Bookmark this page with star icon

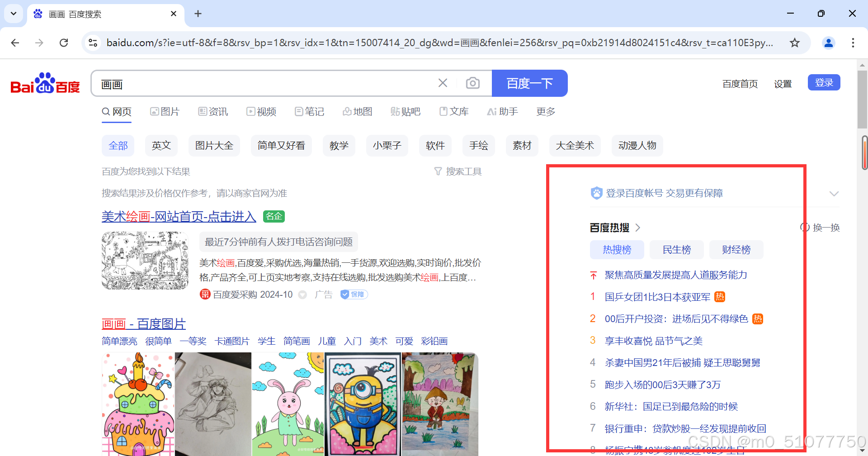tap(795, 43)
